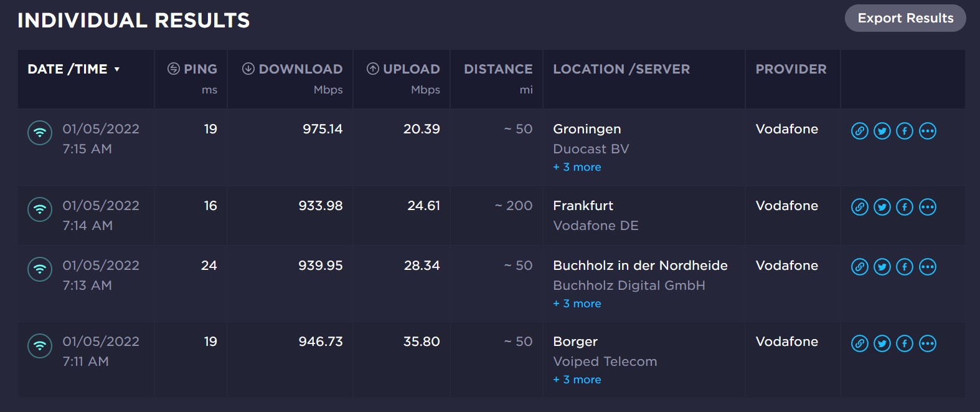980x412 pixels.
Task: Open more options for Borger result
Action: 928,343
